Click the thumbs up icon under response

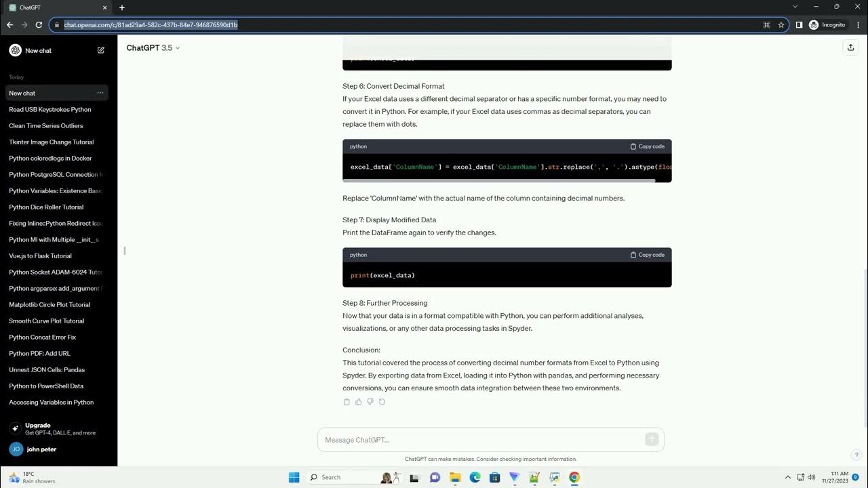[359, 402]
